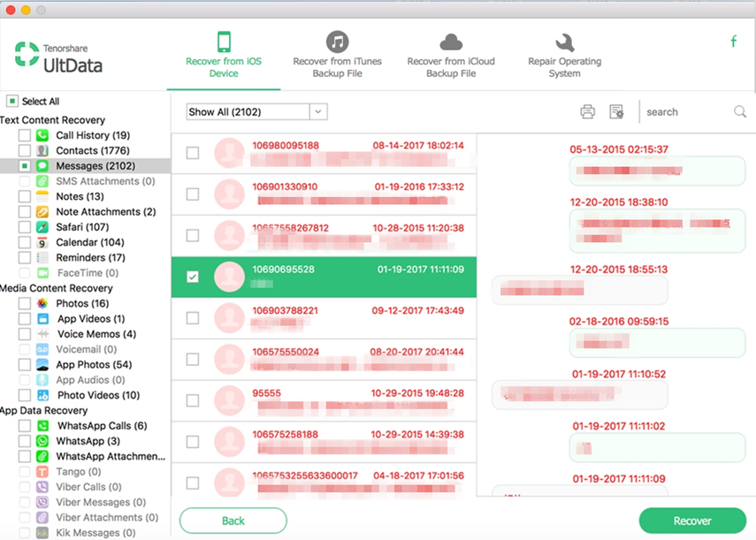Toggle the Messages checkbox

click(25, 166)
